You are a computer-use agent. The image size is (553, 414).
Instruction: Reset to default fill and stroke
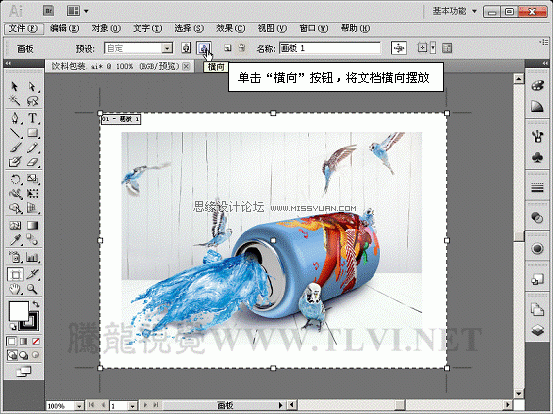coord(13,326)
